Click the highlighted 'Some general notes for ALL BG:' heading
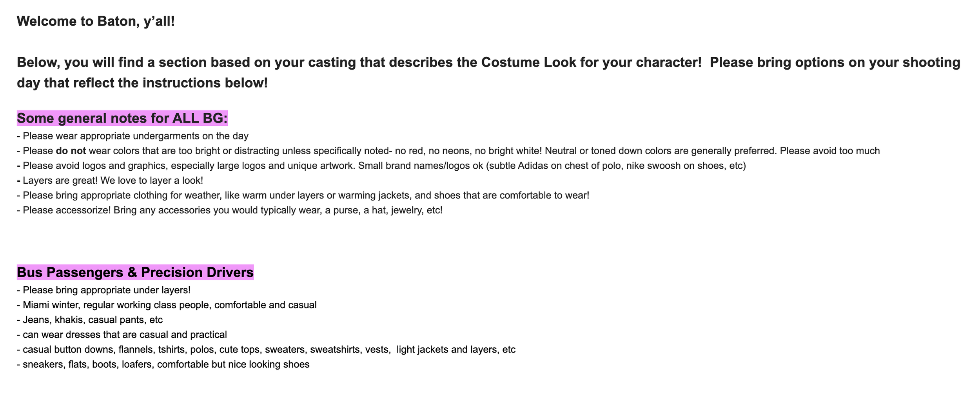This screenshot has width=980, height=401. pyautogui.click(x=122, y=118)
